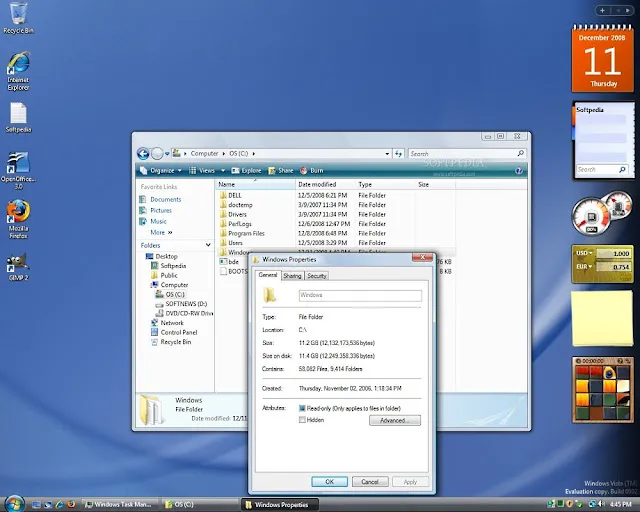
Task: Click the Windows Properties taskbar button
Action: 280,505
